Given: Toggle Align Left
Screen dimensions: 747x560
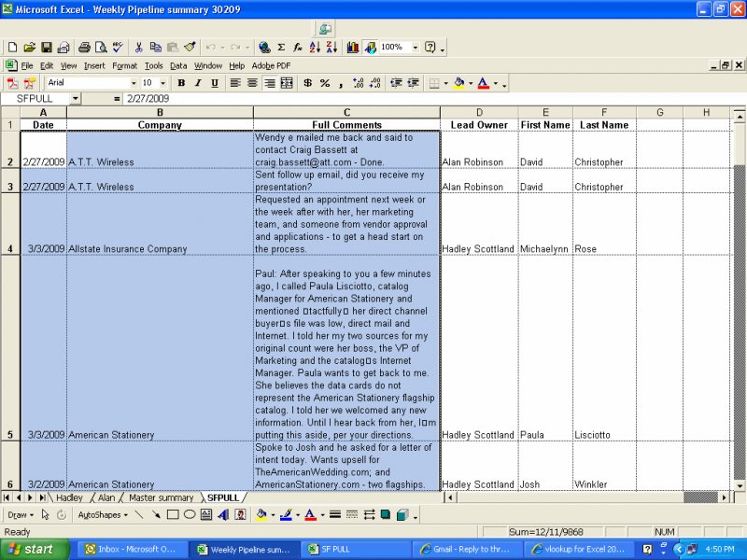Looking at the screenshot, I should coord(235,83).
